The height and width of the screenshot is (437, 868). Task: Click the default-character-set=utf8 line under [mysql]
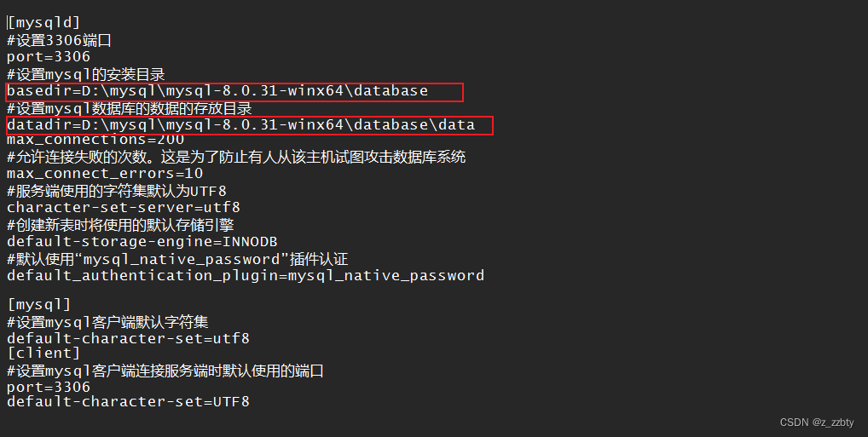pyautogui.click(x=128, y=338)
